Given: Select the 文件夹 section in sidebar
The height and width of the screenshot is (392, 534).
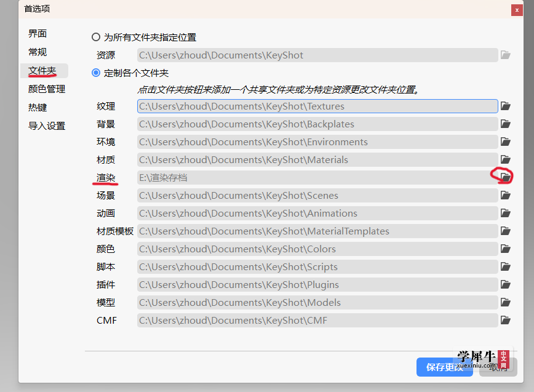Looking at the screenshot, I should point(44,71).
